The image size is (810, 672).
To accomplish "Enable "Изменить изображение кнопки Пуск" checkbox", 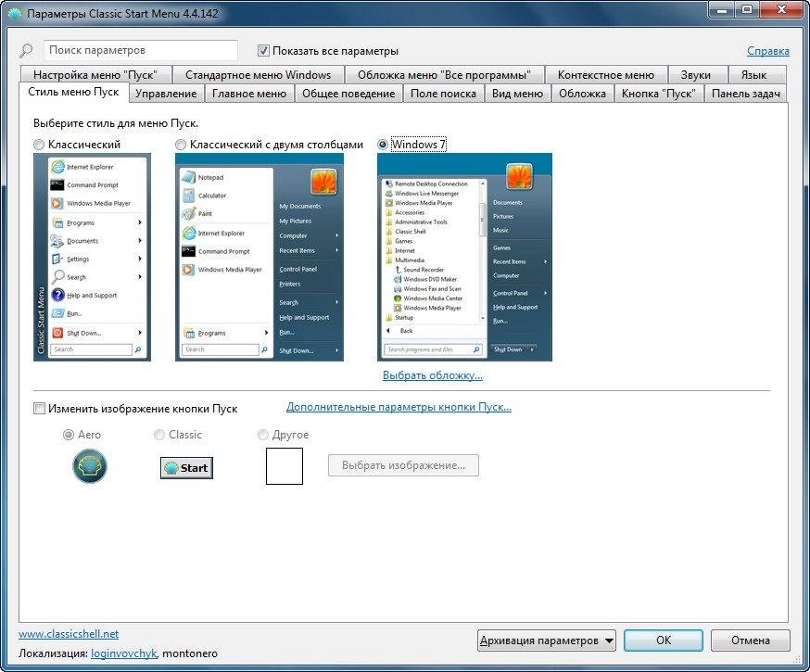I will tap(39, 409).
